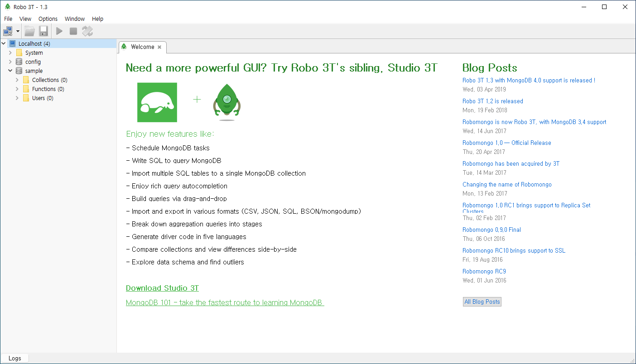Expand the Collections (0) node
Screen dimensions: 636x364
(x=17, y=80)
